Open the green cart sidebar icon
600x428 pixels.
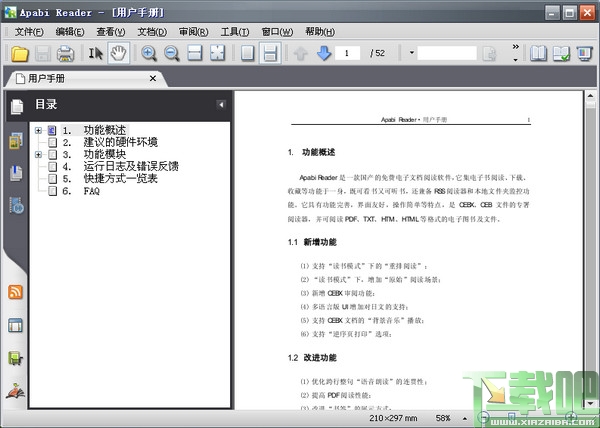[x=15, y=358]
